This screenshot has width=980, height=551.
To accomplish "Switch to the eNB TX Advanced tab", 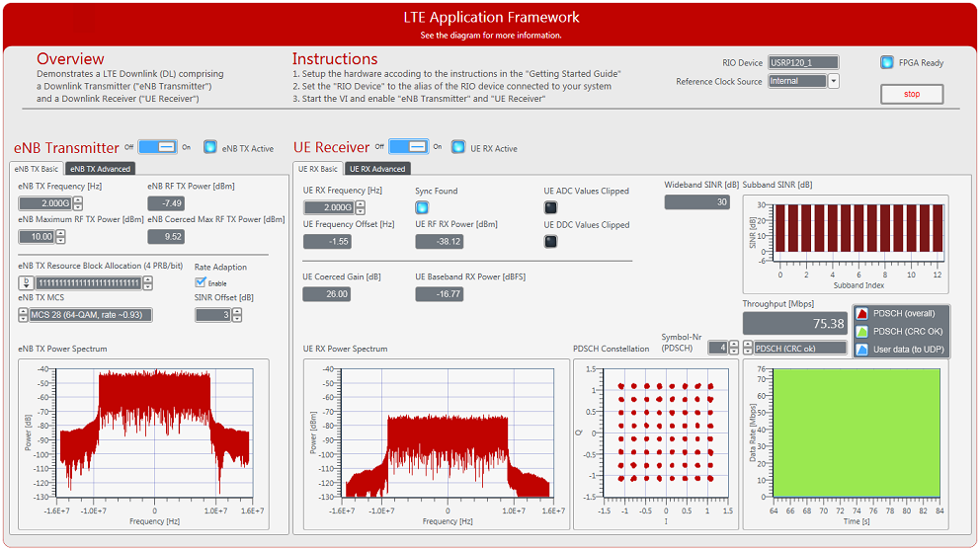I will click(100, 169).
